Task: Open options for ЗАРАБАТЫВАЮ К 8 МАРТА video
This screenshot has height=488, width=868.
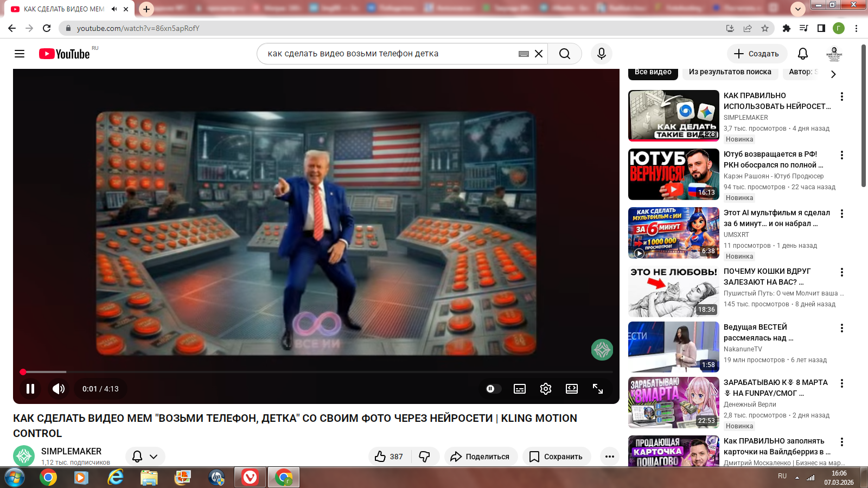Action: 842,383
